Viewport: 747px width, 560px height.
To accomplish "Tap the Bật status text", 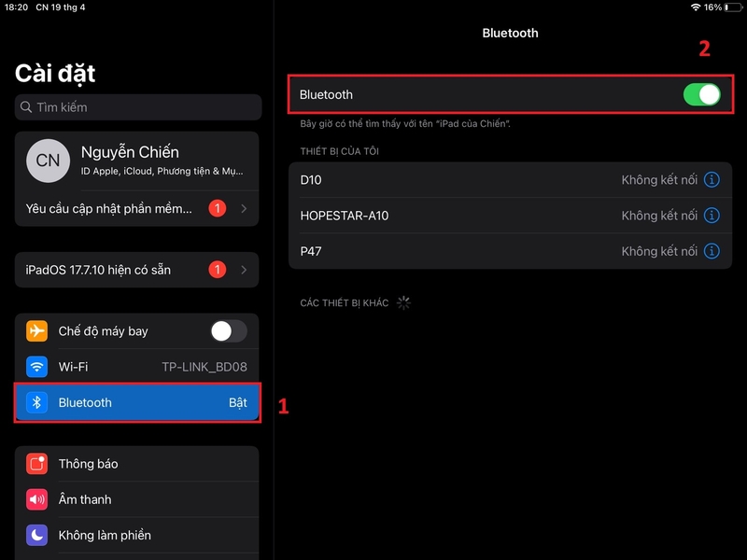I will click(238, 403).
